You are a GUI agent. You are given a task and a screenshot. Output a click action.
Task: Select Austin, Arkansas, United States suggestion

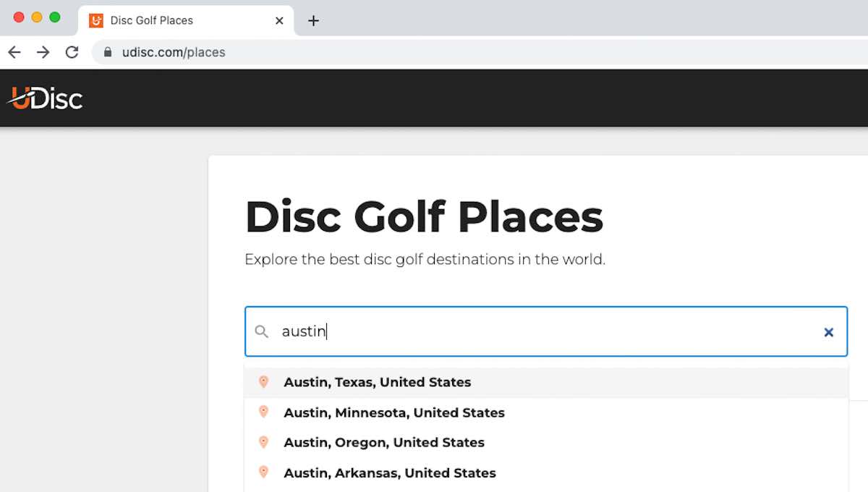click(546, 472)
